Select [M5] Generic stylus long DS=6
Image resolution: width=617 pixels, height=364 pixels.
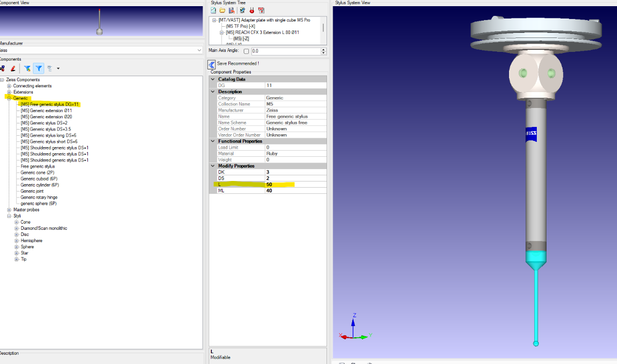[49, 135]
